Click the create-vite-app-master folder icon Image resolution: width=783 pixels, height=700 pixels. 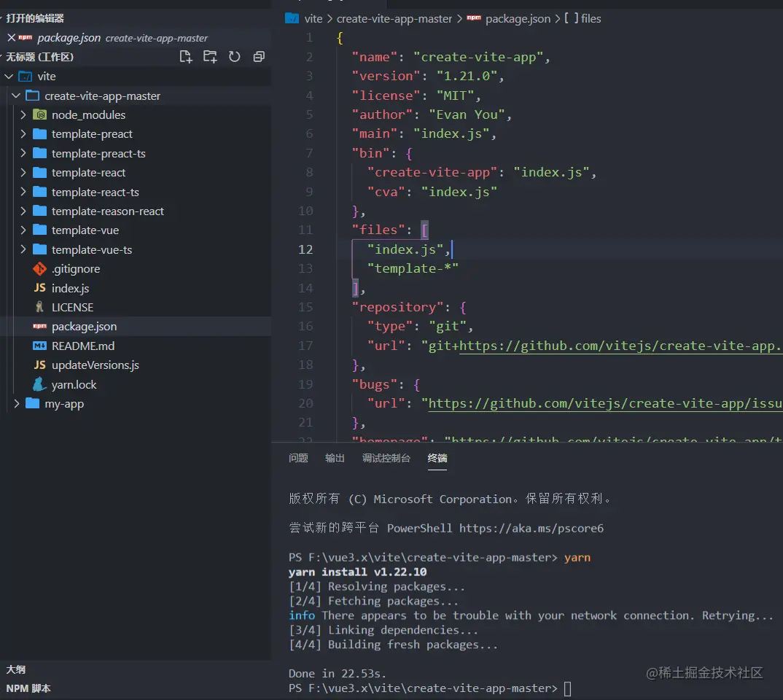point(33,96)
